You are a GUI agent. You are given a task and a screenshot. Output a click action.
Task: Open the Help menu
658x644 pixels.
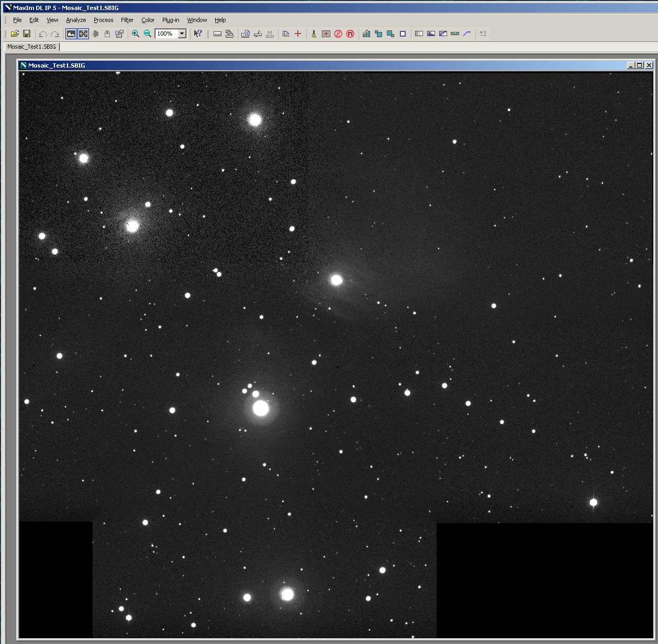click(x=220, y=20)
